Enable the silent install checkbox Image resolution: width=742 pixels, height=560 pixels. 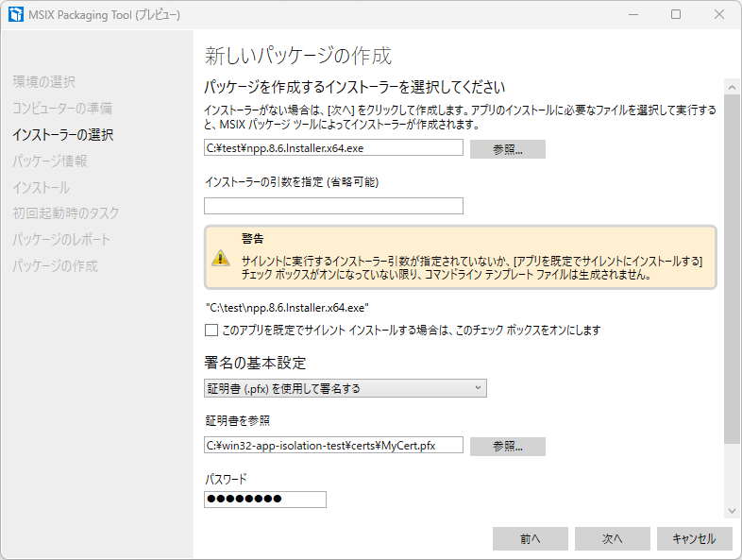click(x=211, y=331)
